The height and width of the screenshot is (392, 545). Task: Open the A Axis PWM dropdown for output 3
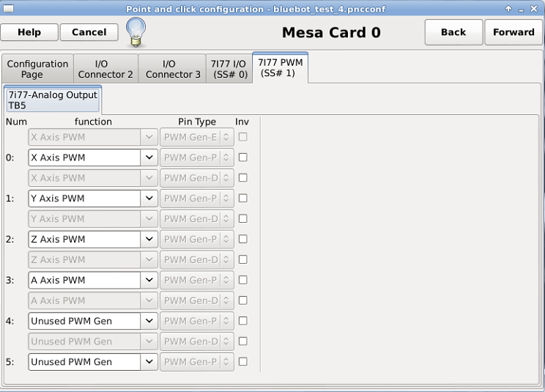[93, 280]
